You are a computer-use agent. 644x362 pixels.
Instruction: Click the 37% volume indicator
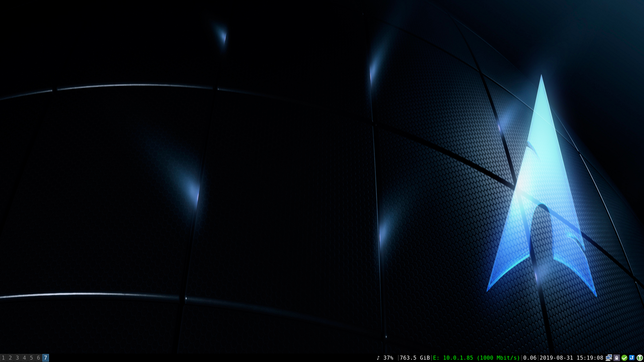388,358
